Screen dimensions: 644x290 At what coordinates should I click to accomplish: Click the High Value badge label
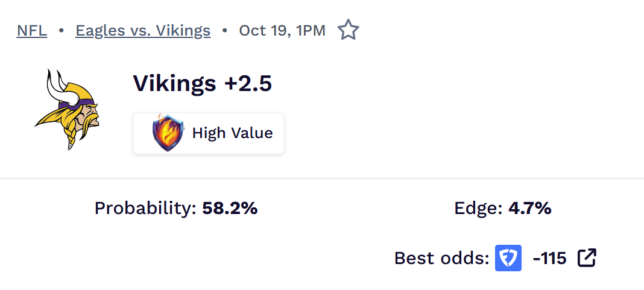232,133
